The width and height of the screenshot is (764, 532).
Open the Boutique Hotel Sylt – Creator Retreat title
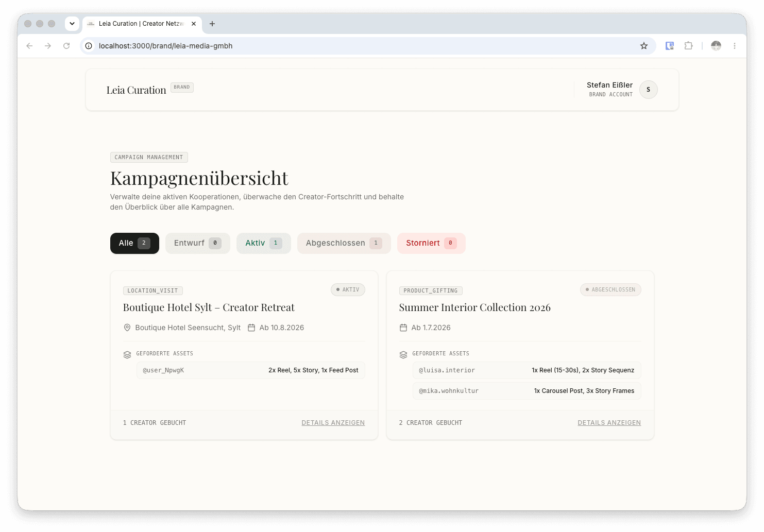[x=209, y=307]
